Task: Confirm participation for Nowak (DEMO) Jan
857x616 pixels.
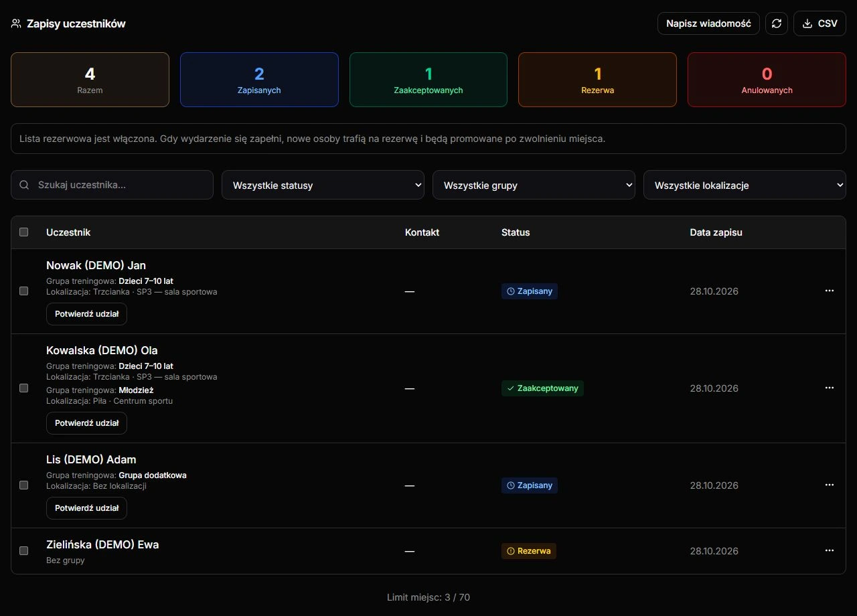Action: [86, 314]
